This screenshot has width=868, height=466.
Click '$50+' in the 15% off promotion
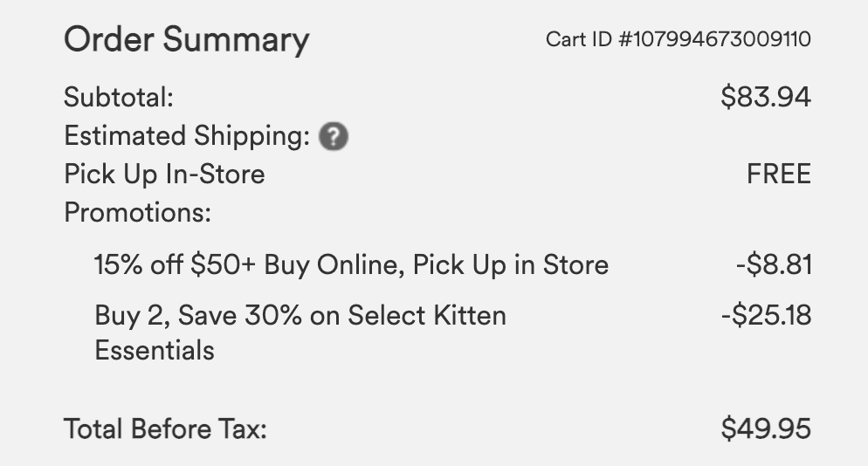pos(223,264)
